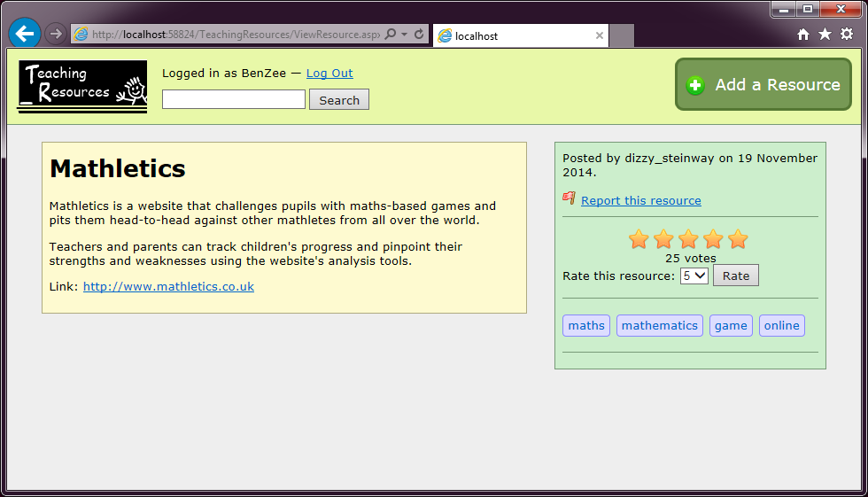Click the Teaching Resources logo
Image resolution: width=868 pixels, height=497 pixels.
(x=82, y=86)
